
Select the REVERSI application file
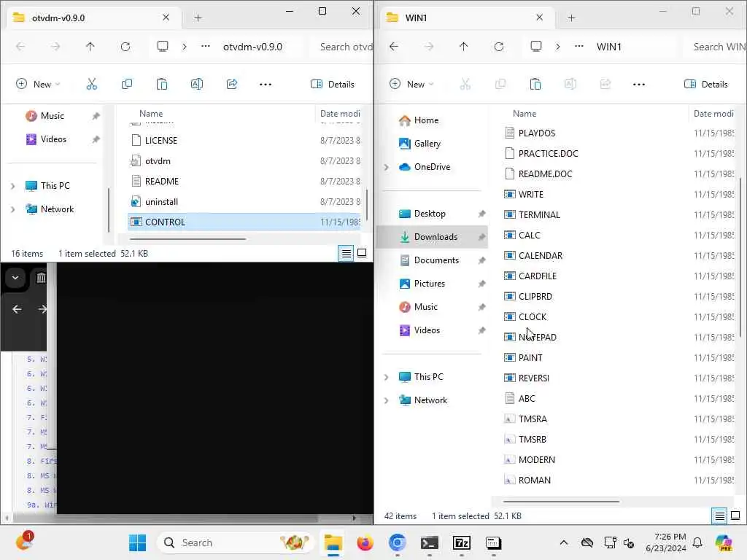533,378
